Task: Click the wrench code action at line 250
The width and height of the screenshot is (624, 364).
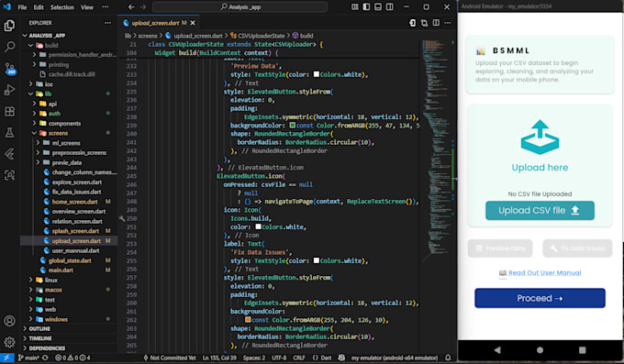Action: [122, 218]
